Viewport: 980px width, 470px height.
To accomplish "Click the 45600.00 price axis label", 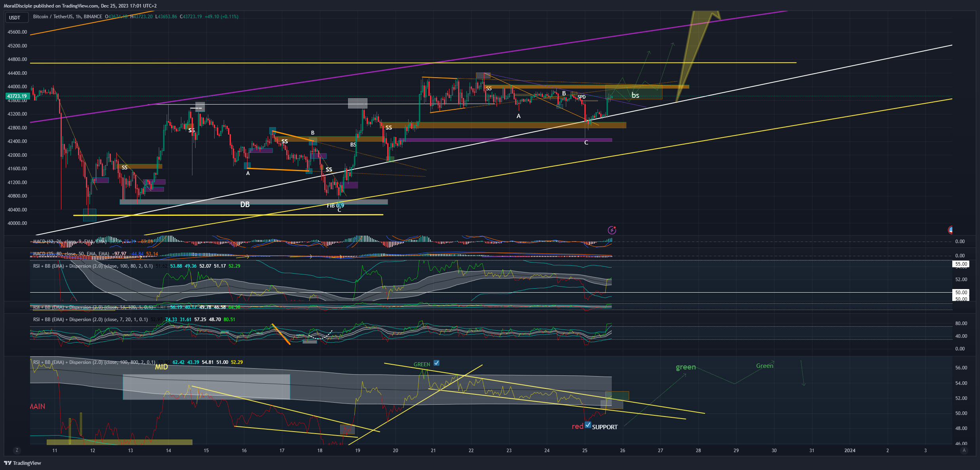I will (17, 32).
